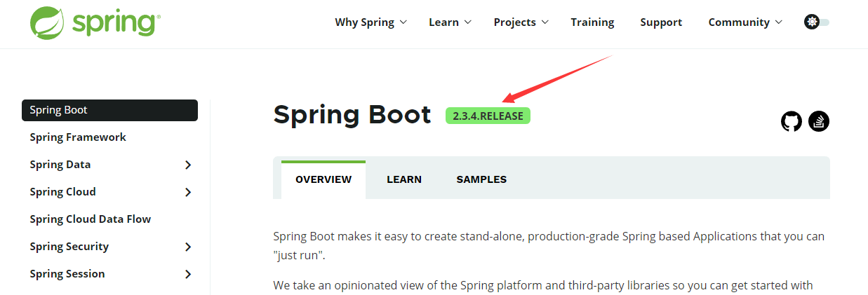Open the Learn dropdown in the top navigation

[x=450, y=22]
